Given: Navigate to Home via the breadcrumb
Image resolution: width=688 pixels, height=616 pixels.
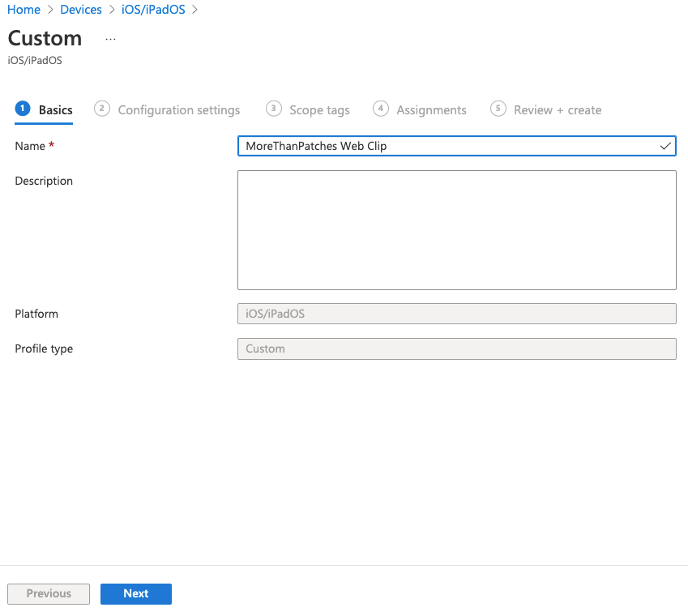Looking at the screenshot, I should (x=24, y=10).
